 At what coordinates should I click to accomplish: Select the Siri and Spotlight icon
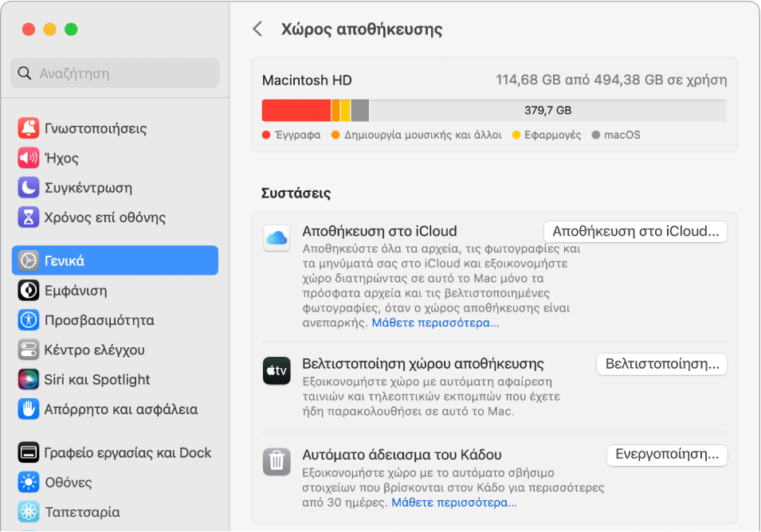click(x=29, y=380)
